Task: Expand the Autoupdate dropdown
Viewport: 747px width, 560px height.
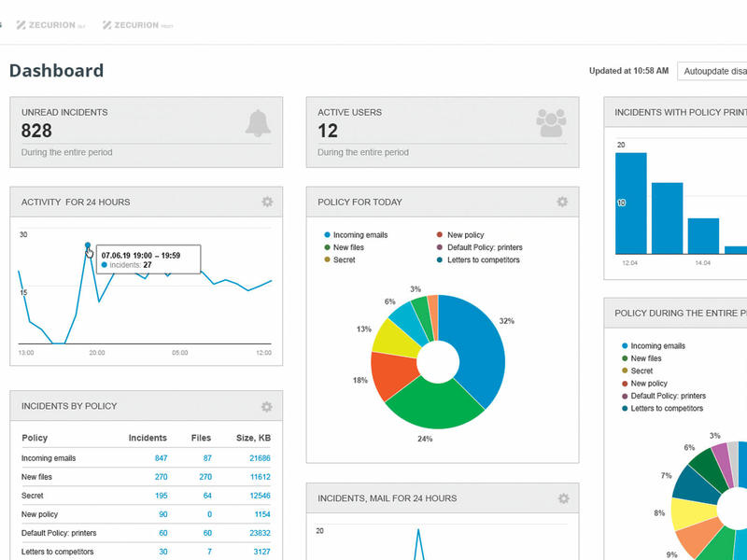Action: (x=713, y=71)
